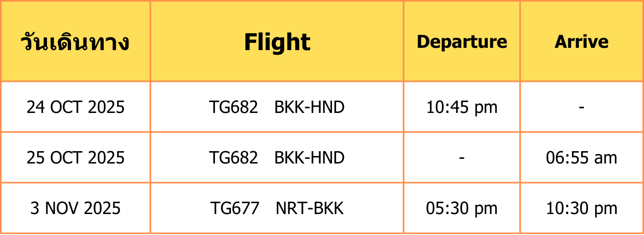
Task: Select the 25 OCT 2025 date cell
Action: coord(76,158)
